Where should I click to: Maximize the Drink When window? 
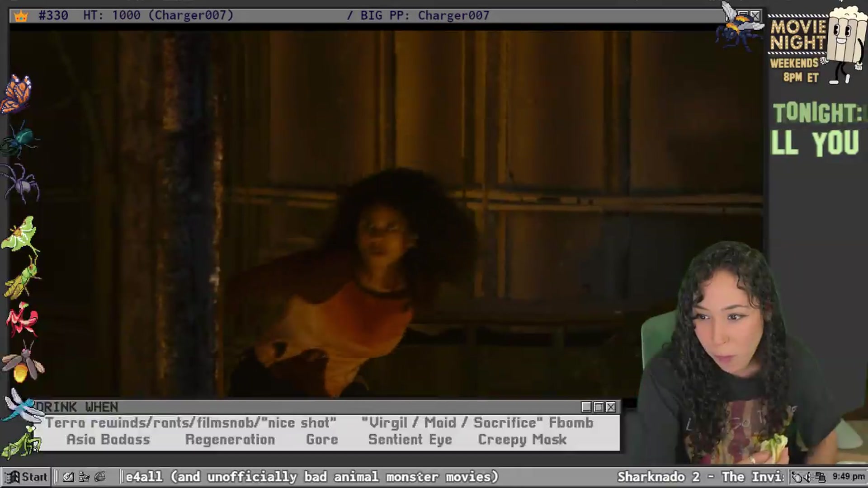(x=599, y=407)
